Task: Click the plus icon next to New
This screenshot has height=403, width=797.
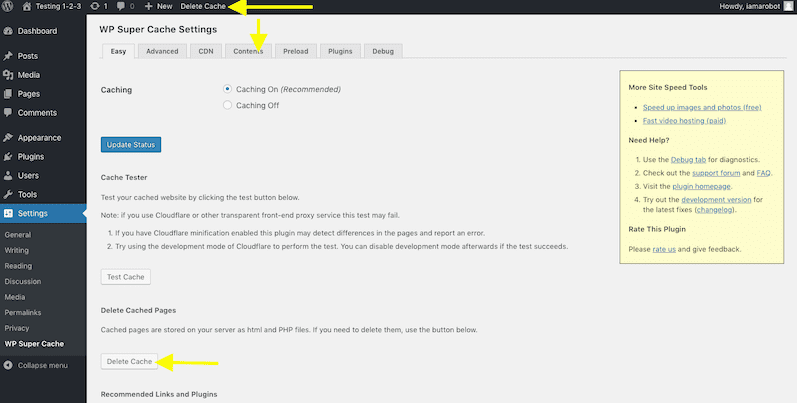Action: click(x=148, y=7)
